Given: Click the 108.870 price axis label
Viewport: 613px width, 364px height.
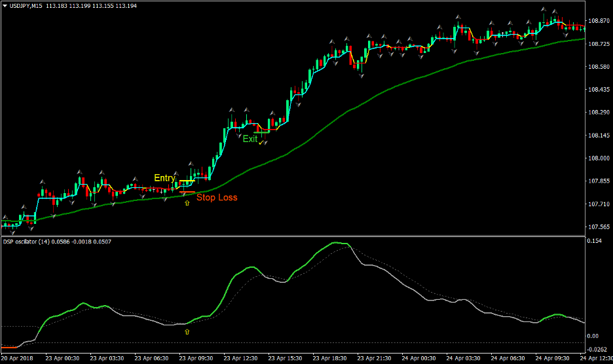Looking at the screenshot, I should [599, 21].
